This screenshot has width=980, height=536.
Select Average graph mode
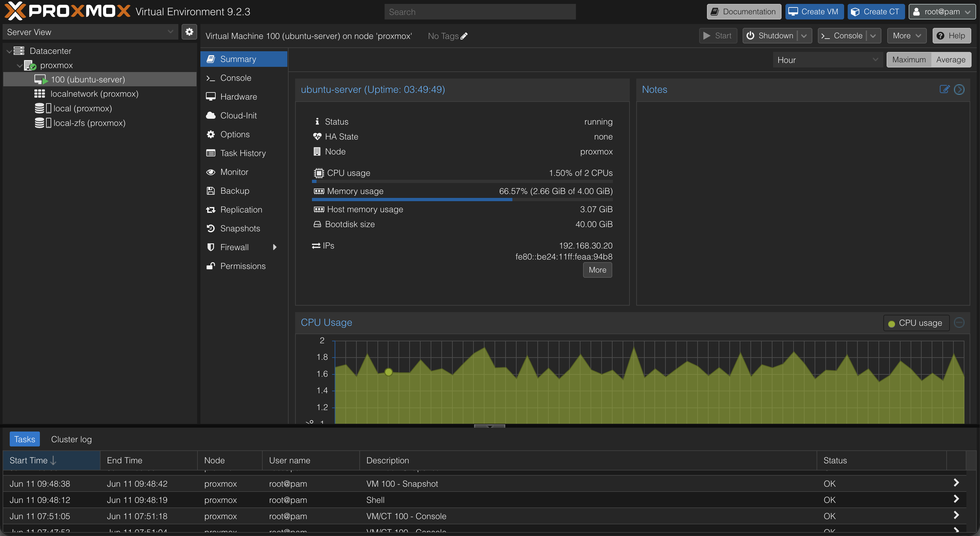click(x=951, y=60)
